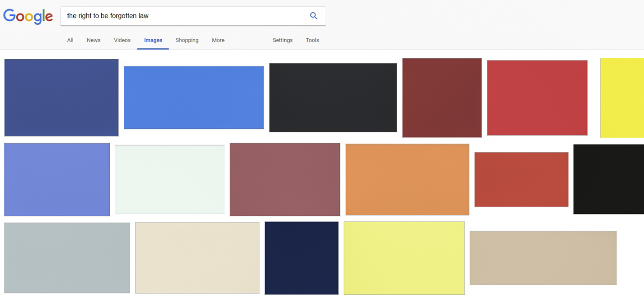Switch to the All results tab
The height and width of the screenshot is (302, 644).
click(70, 40)
